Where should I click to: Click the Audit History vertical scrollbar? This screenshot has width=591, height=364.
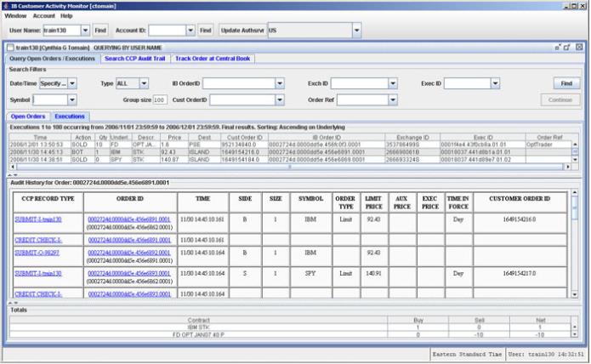(575, 247)
